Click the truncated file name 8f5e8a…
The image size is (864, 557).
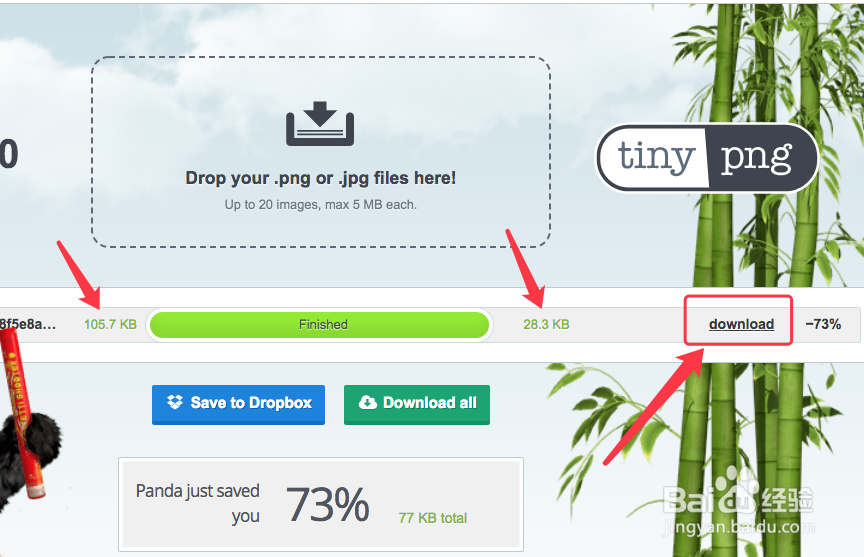[x=28, y=324]
